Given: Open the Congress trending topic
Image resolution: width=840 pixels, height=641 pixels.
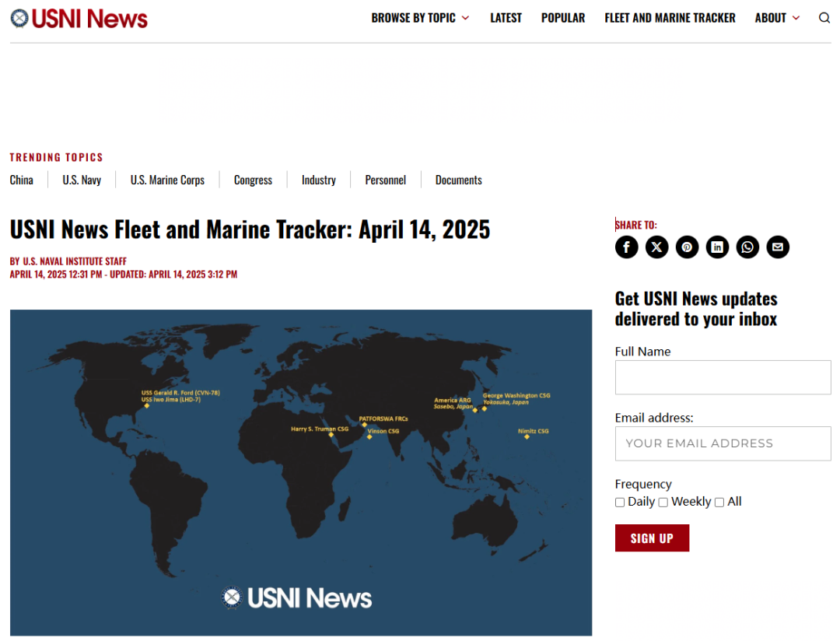Looking at the screenshot, I should coord(253,180).
